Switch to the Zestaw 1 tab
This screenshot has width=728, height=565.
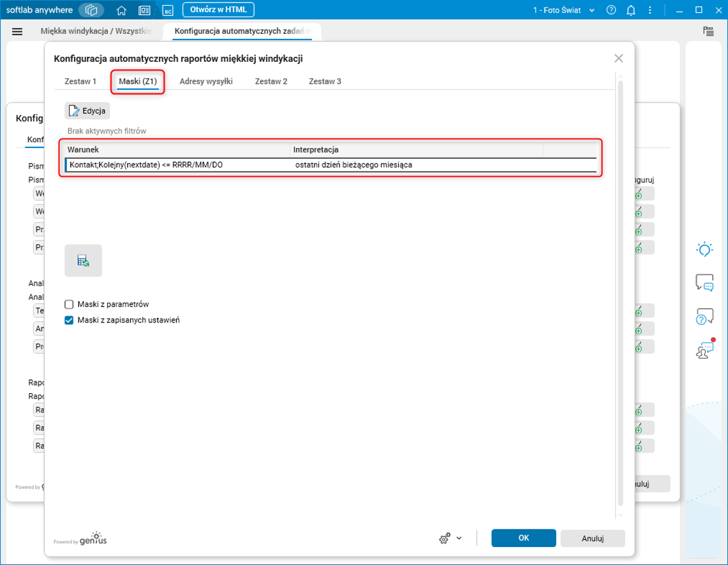[x=80, y=81]
